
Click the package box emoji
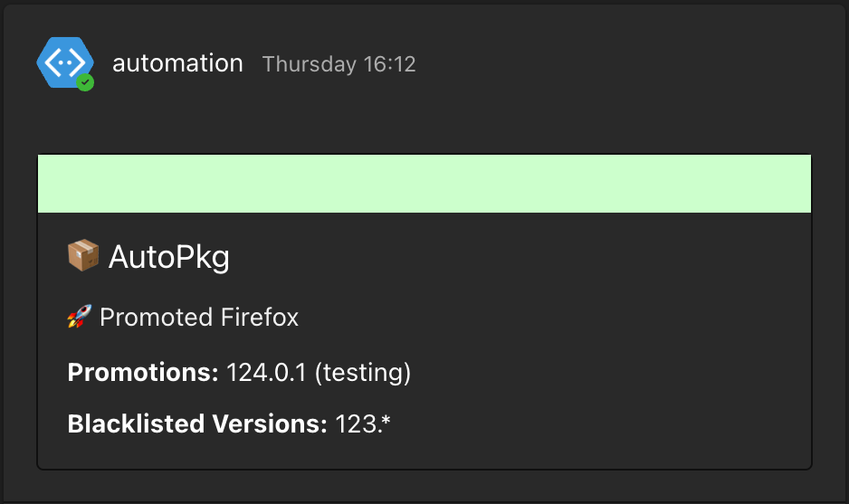[x=83, y=256]
